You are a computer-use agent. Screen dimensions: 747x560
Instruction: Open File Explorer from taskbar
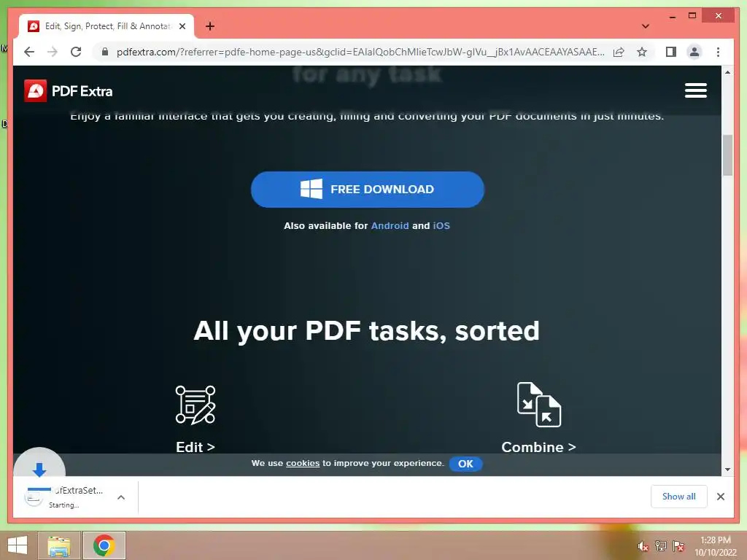tap(59, 545)
